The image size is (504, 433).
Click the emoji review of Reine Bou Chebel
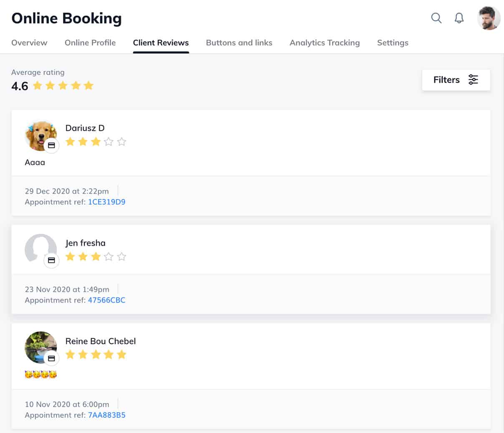[x=40, y=374]
